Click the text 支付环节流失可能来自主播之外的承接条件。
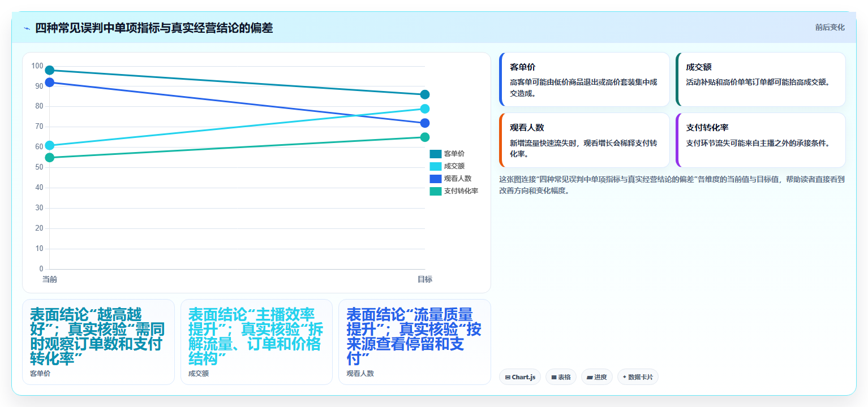The height and width of the screenshot is (407, 868). (759, 143)
